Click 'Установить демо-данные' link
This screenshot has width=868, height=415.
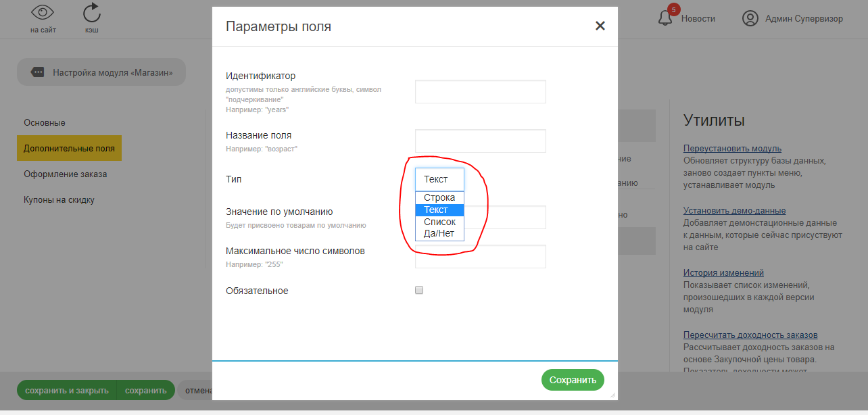tap(734, 211)
